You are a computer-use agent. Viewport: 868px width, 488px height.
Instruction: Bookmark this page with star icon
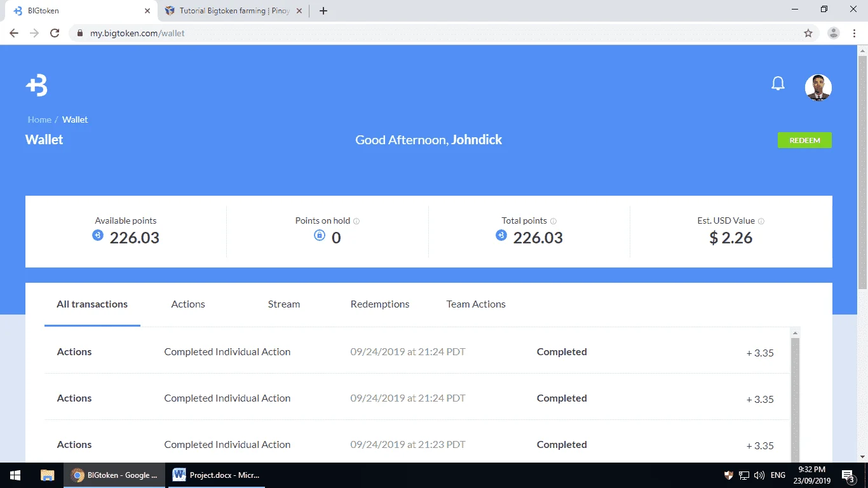808,33
